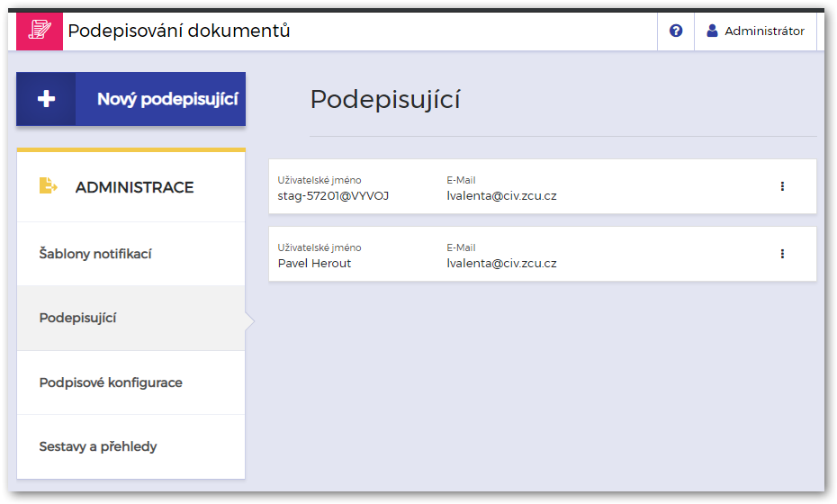Click the user avatar icon beside Administrátor
837x504 pixels.
(712, 31)
